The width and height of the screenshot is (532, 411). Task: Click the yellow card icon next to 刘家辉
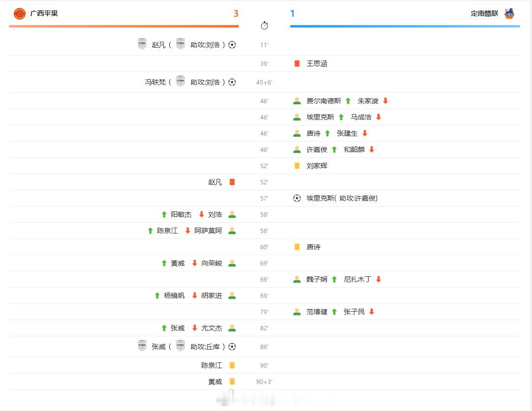(x=296, y=166)
